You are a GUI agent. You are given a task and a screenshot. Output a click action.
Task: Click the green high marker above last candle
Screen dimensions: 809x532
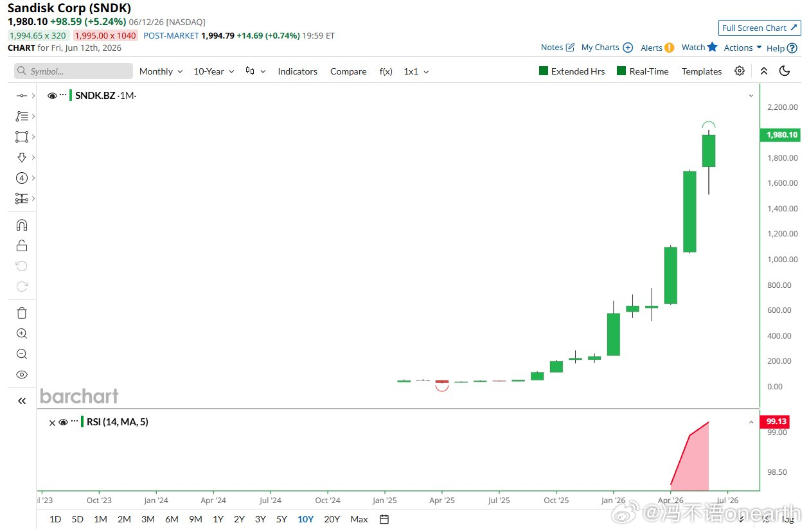(708, 125)
